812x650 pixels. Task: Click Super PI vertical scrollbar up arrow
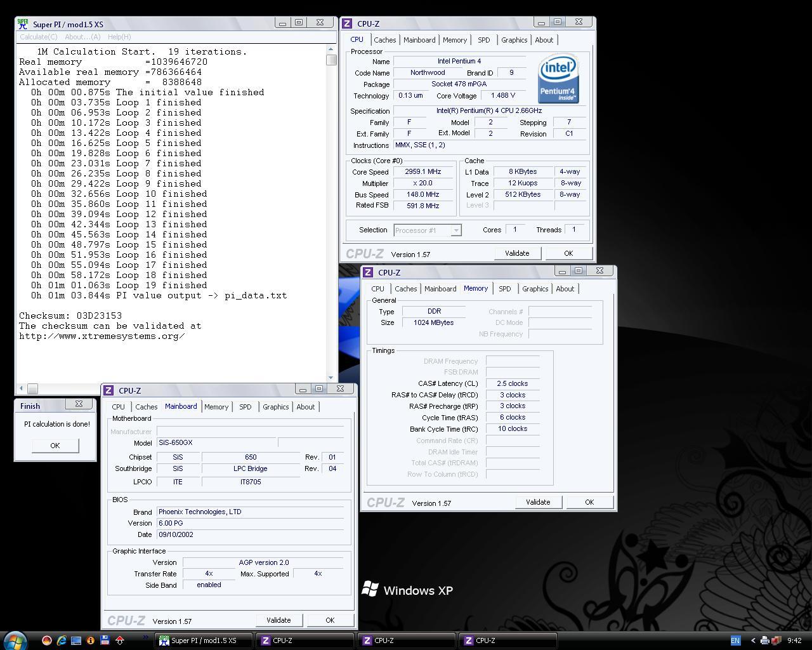331,49
